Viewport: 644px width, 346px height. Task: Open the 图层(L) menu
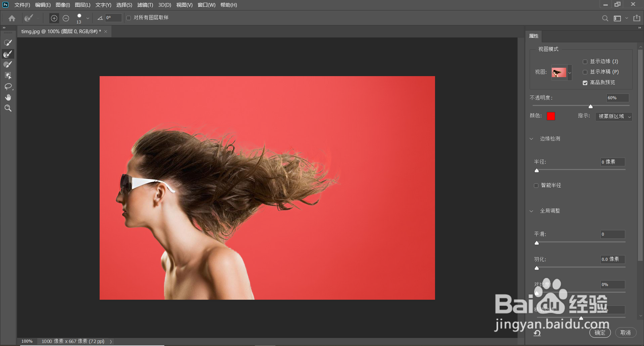tap(83, 5)
